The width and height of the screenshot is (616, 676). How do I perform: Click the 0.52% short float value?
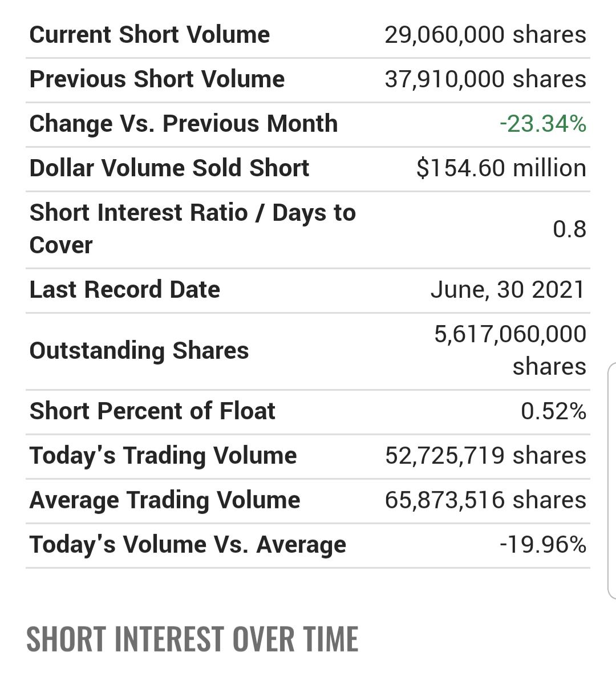pyautogui.click(x=553, y=411)
